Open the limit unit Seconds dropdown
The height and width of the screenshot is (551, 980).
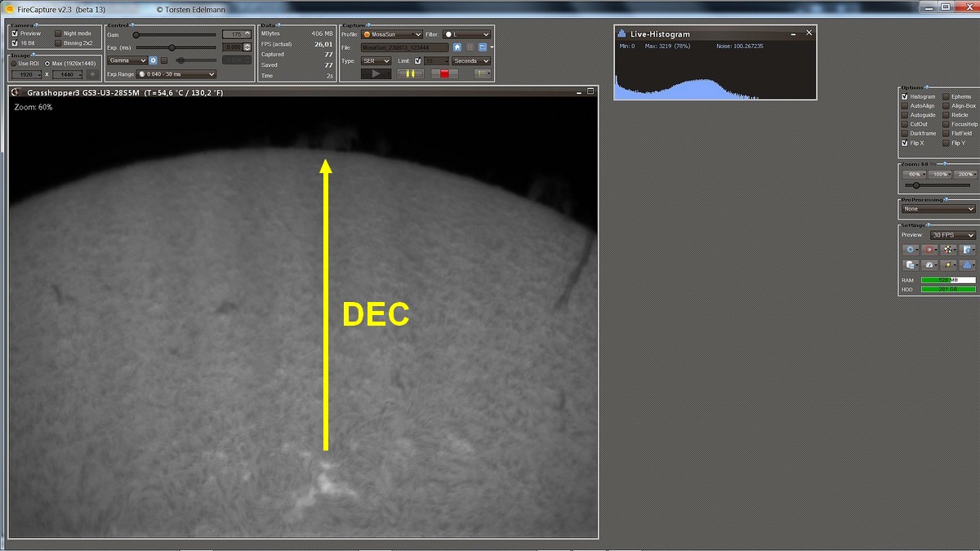click(x=471, y=61)
